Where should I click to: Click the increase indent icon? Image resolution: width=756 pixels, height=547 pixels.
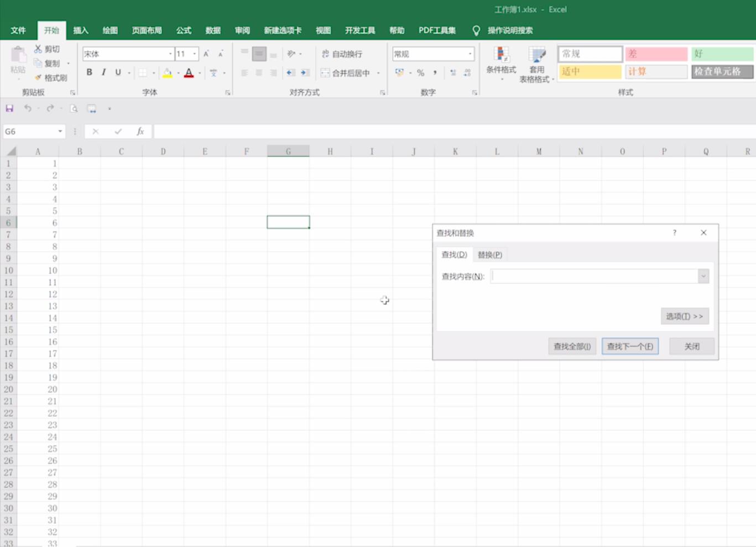click(x=304, y=72)
